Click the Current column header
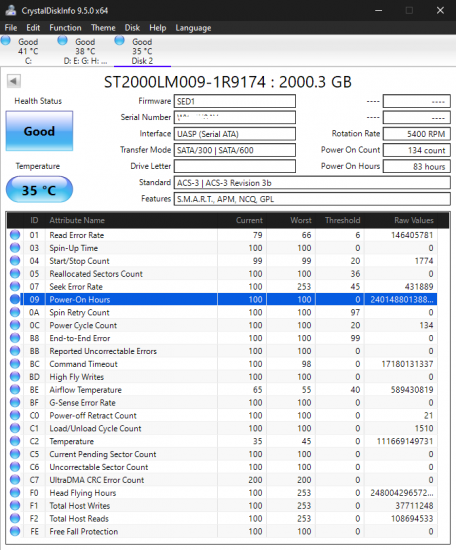 [x=242, y=220]
